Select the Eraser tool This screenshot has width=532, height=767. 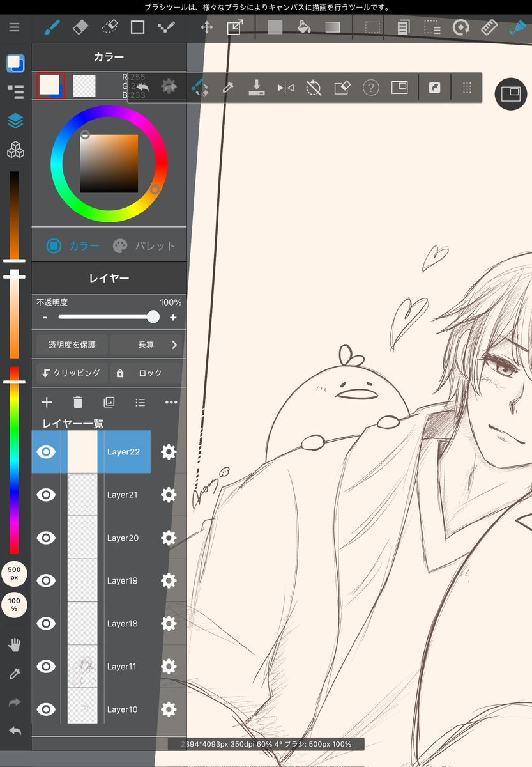point(80,27)
